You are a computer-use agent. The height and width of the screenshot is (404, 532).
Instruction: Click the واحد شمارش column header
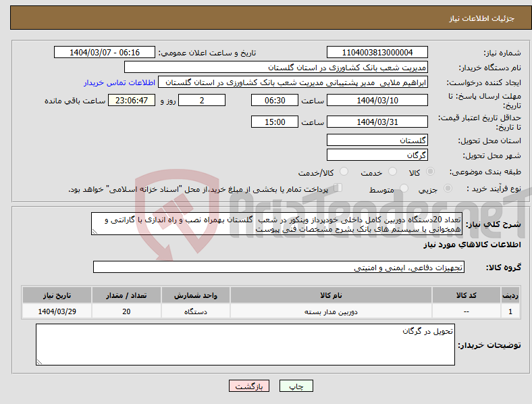coord(195,295)
